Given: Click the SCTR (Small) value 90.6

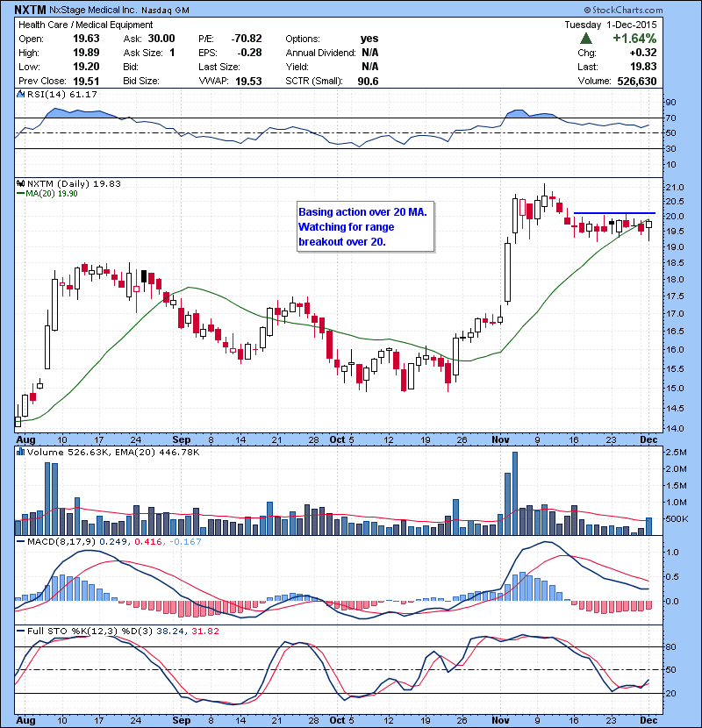Looking at the screenshot, I should (x=368, y=81).
